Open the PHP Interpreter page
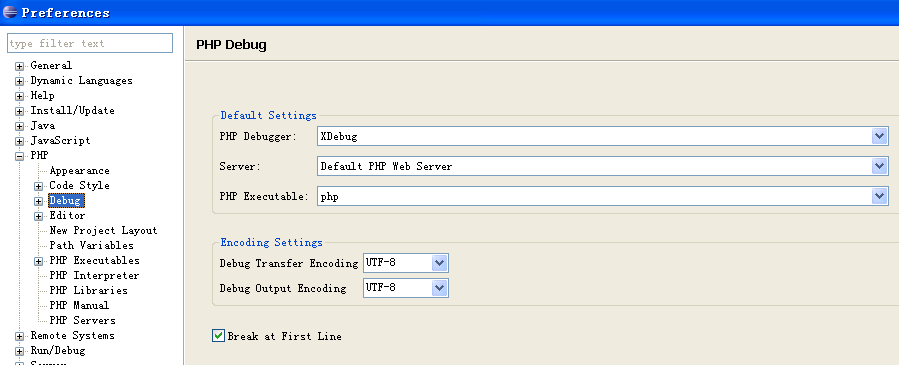 (x=94, y=275)
